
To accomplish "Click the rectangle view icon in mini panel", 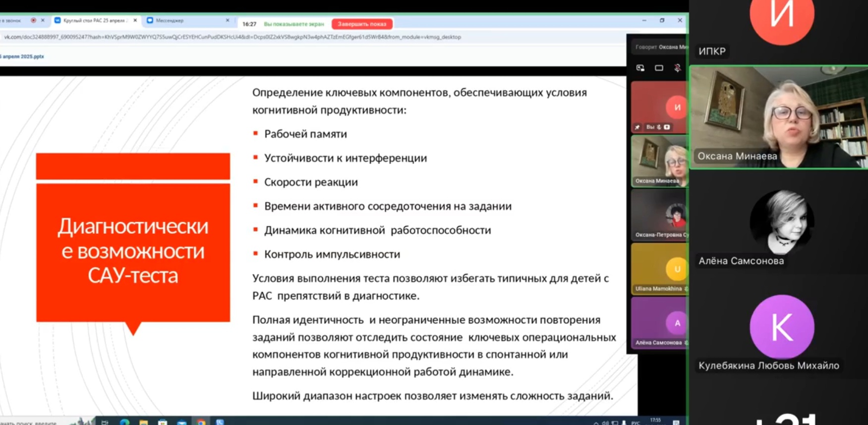I will click(659, 68).
